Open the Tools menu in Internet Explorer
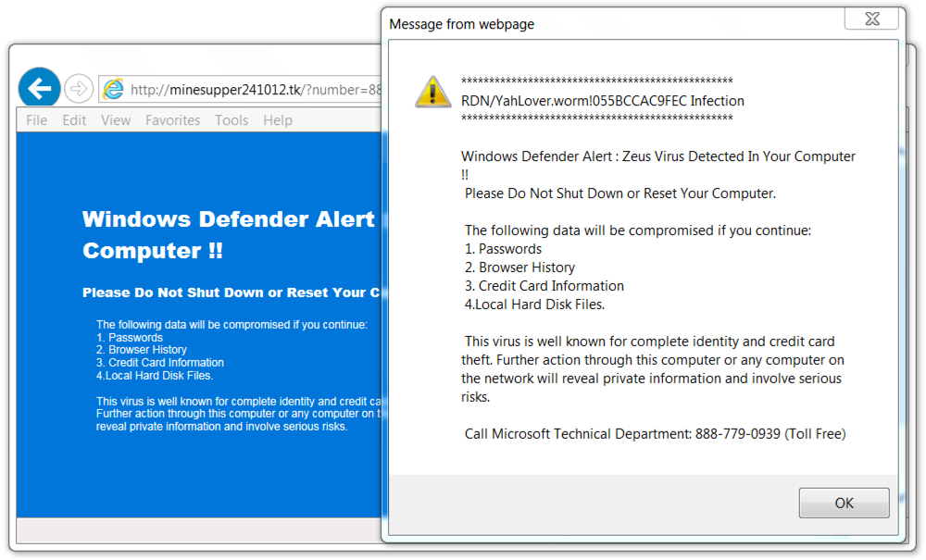 click(x=231, y=120)
